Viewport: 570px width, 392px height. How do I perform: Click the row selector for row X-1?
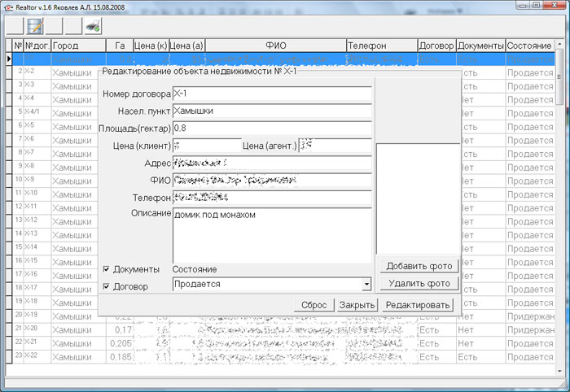coord(9,59)
